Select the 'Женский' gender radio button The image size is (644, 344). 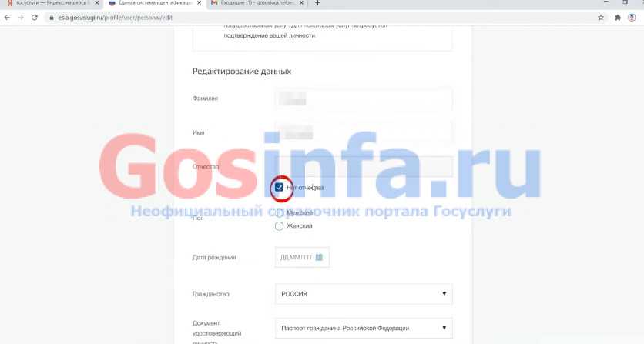(x=279, y=225)
